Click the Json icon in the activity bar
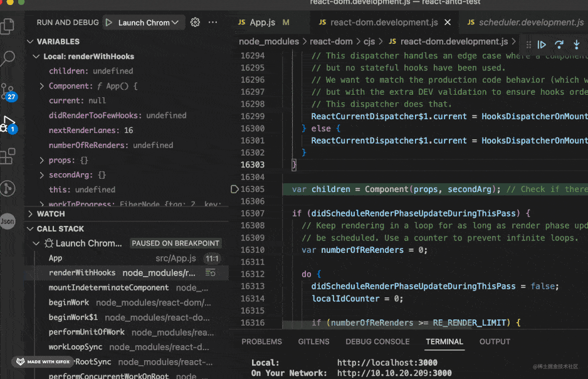The width and height of the screenshot is (588, 379). tap(9, 221)
